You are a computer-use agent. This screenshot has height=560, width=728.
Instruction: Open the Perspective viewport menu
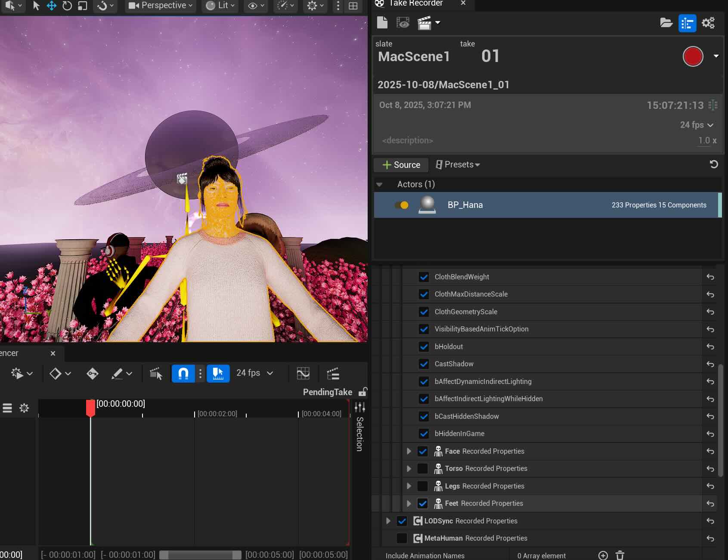160,6
